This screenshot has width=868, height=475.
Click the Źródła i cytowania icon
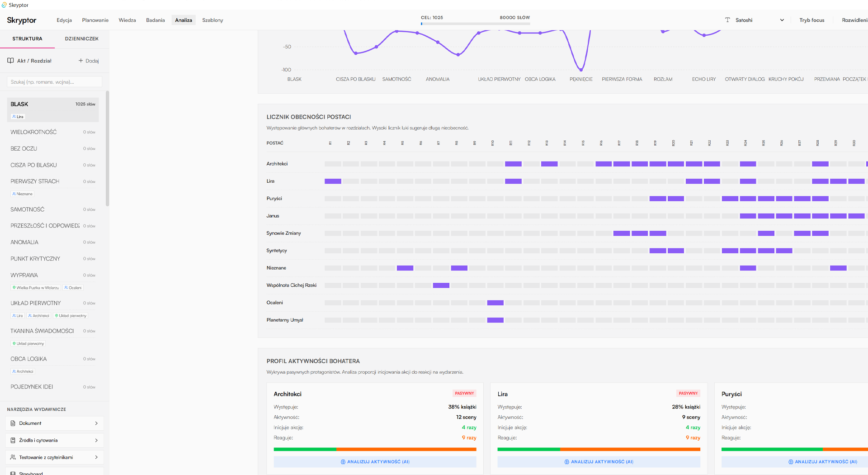(x=13, y=440)
